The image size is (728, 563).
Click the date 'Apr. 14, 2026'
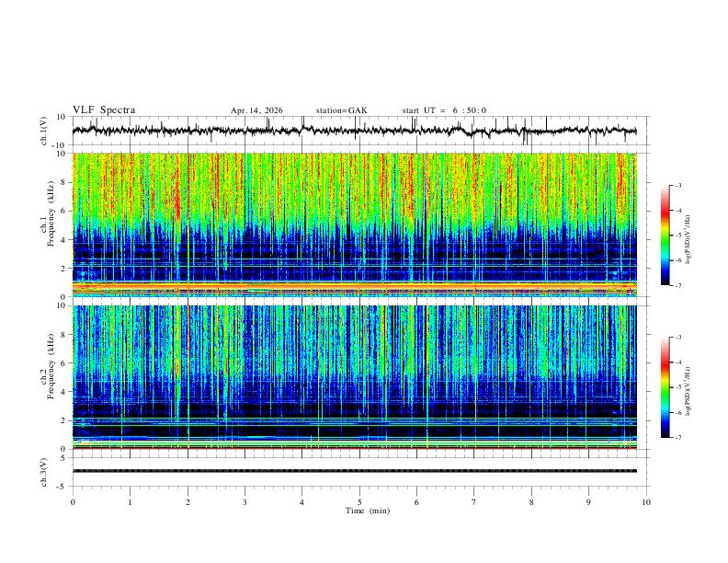tap(256, 110)
